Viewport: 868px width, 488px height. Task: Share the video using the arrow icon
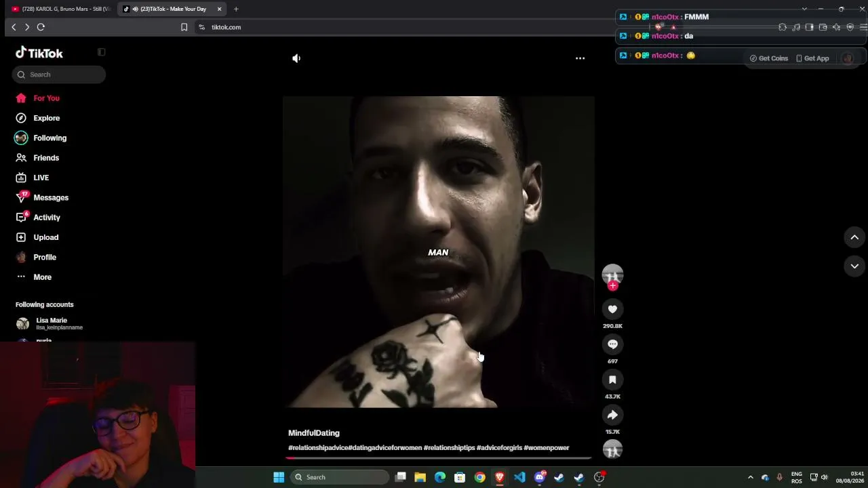[612, 415]
